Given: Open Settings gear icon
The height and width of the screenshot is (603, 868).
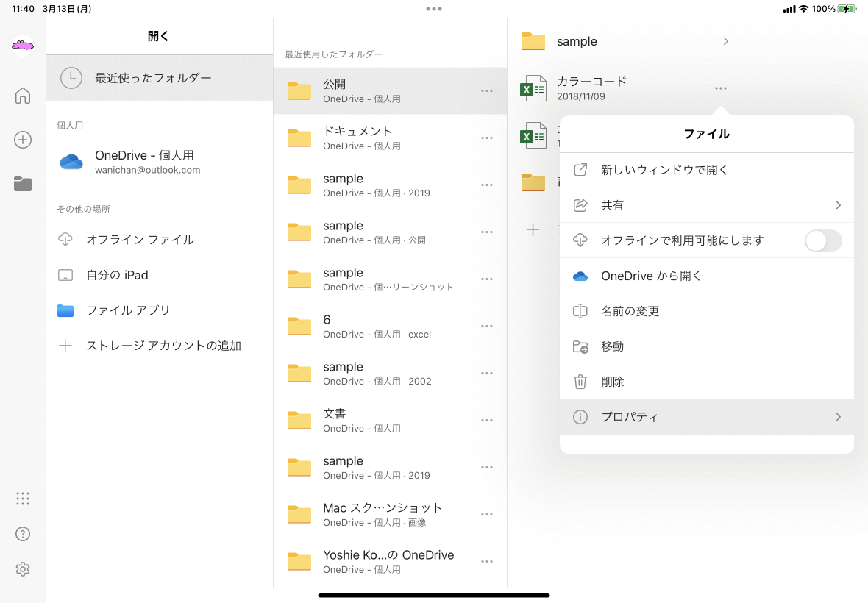Looking at the screenshot, I should [x=23, y=569].
